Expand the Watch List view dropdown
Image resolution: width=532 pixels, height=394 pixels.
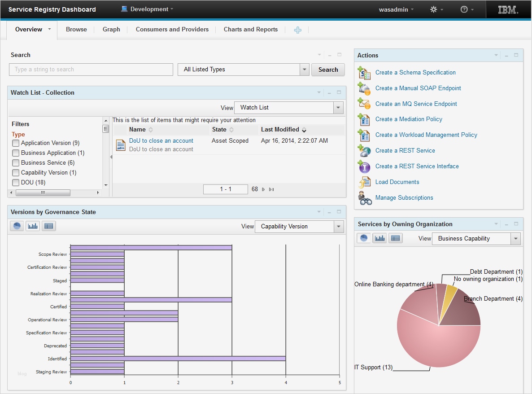(x=338, y=108)
